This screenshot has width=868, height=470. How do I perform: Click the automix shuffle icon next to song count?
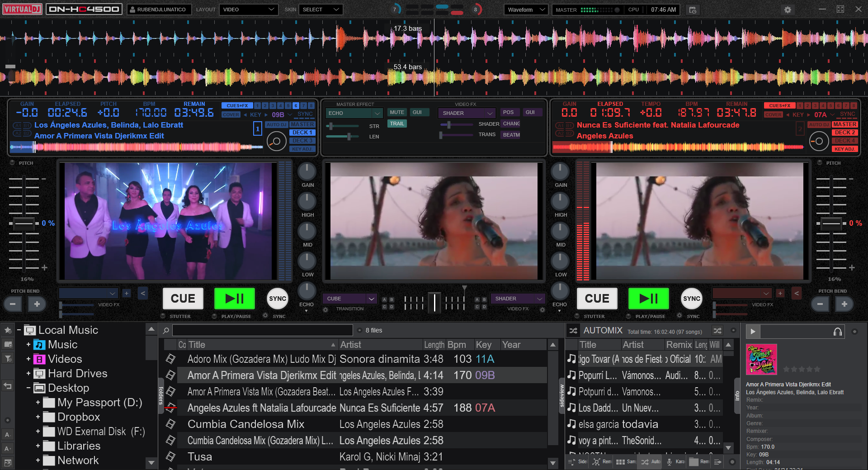(x=717, y=331)
